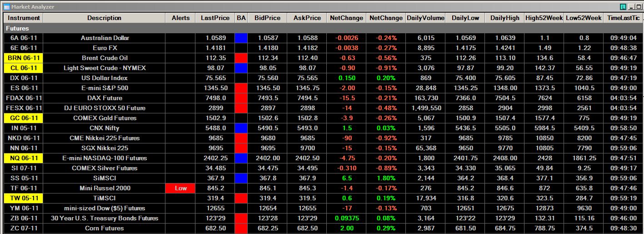Sort by the Low52Week column header
This screenshot has height=234, width=644.
tap(584, 18)
